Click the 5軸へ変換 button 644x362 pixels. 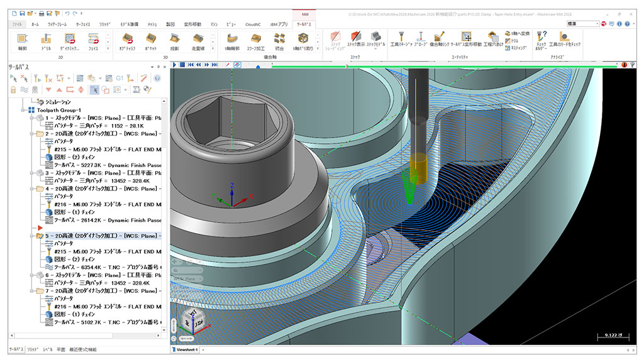tap(518, 33)
